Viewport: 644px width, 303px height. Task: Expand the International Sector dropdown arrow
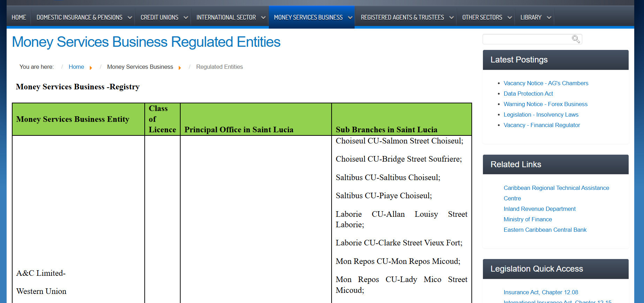(x=263, y=17)
